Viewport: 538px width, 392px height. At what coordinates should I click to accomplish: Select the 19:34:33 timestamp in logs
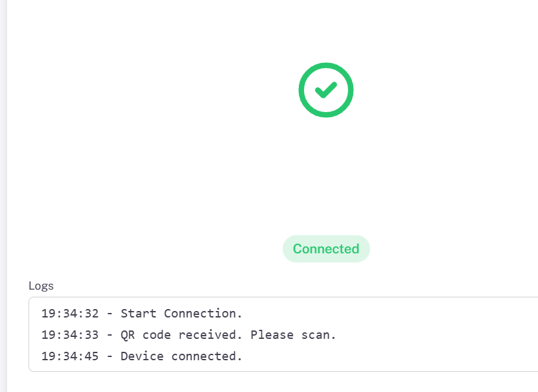(70, 335)
